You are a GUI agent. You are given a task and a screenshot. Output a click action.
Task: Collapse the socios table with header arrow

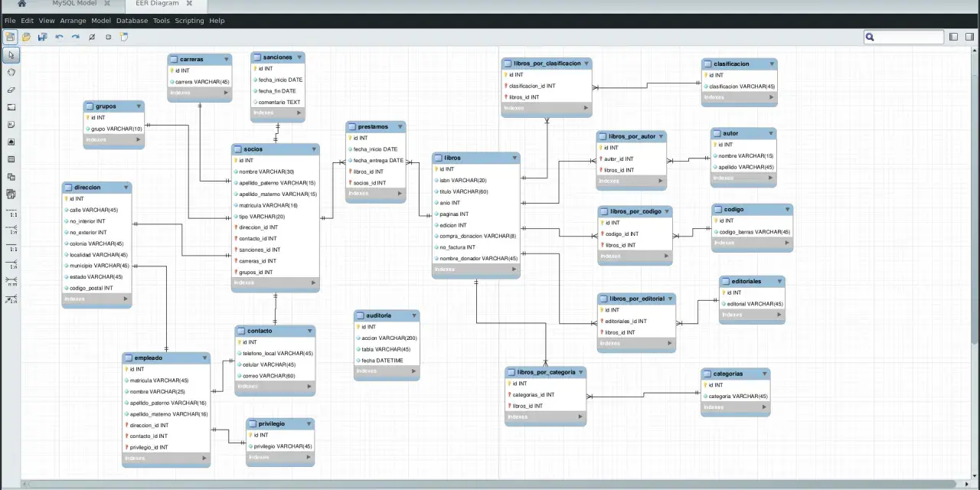314,149
